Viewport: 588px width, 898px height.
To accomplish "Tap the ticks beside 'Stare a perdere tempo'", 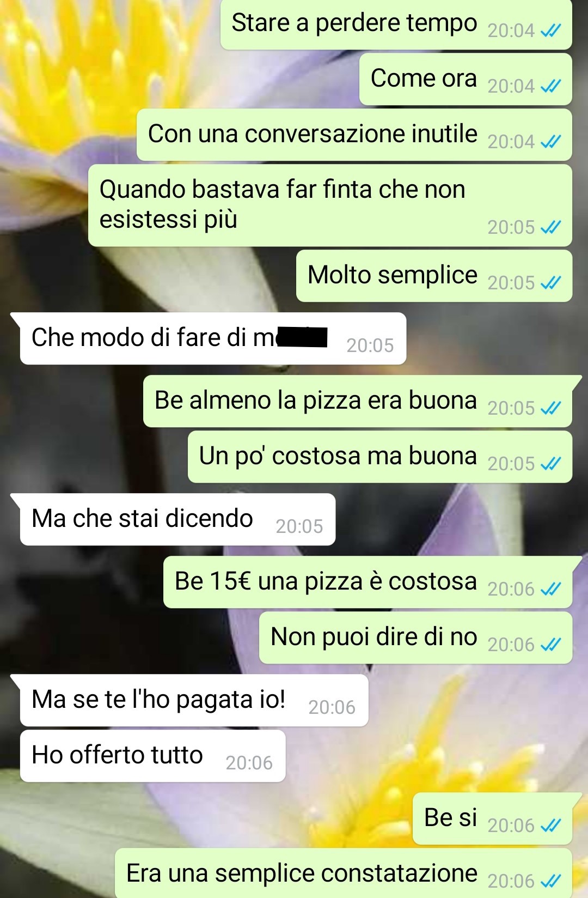I will point(550,31).
